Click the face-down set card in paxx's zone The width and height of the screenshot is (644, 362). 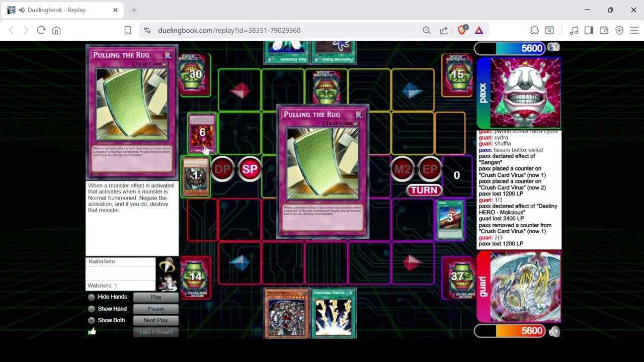click(327, 88)
